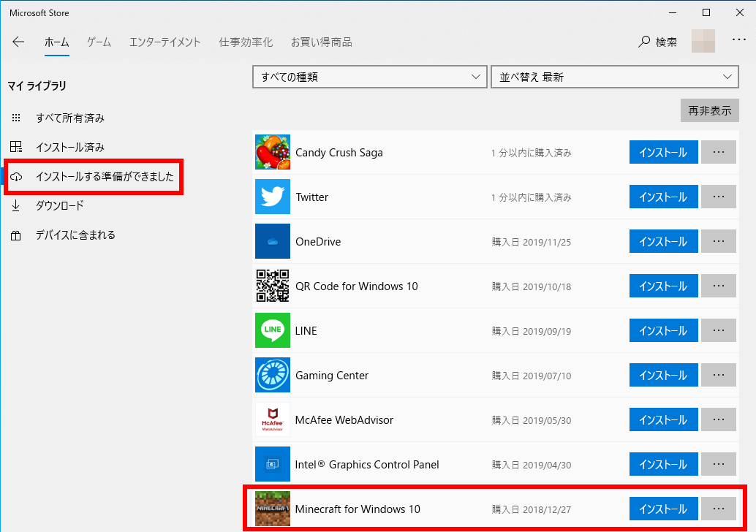This screenshot has width=756, height=532.
Task: Open more options for OneDrive
Action: point(719,241)
